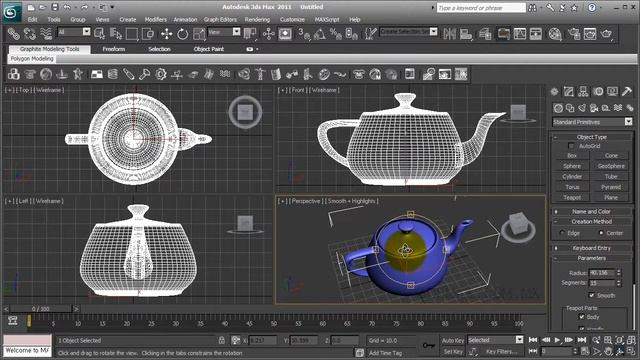640x360 pixels.
Task: Open the Material Editor
Action: [555, 33]
